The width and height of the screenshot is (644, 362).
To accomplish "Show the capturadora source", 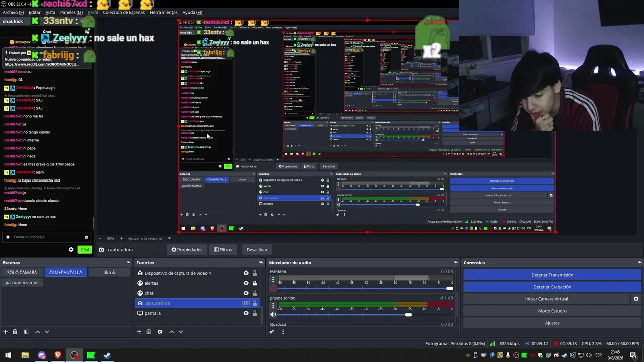I will pos(246,303).
